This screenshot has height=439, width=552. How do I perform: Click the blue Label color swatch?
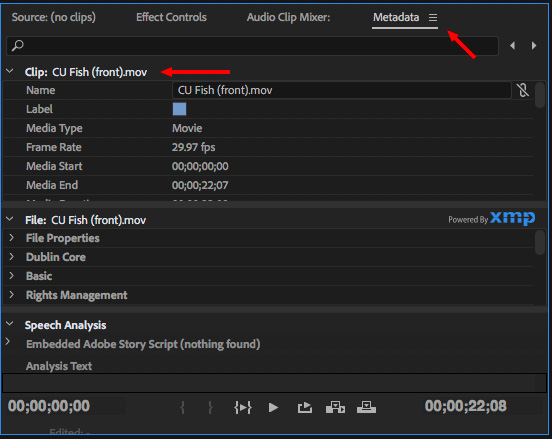tap(180, 109)
